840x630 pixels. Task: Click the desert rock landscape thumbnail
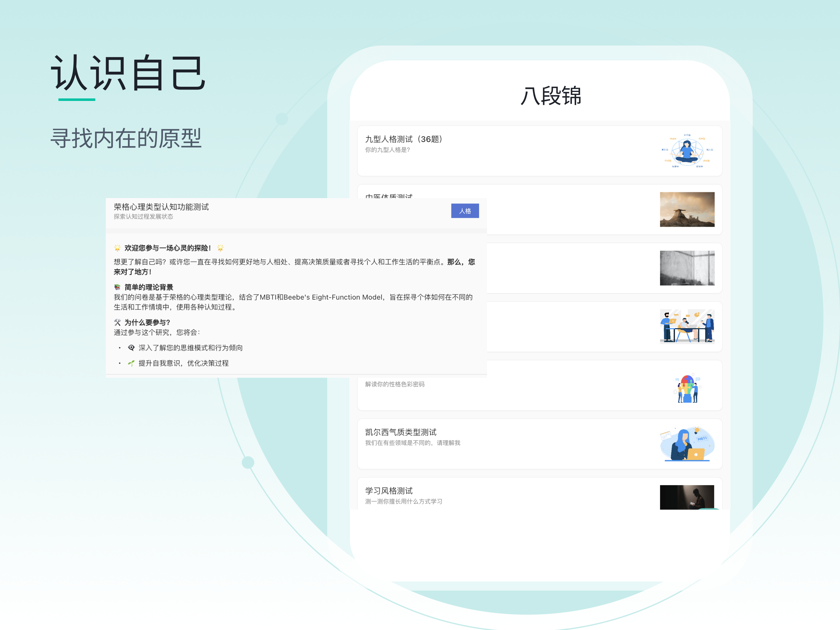[x=687, y=209]
